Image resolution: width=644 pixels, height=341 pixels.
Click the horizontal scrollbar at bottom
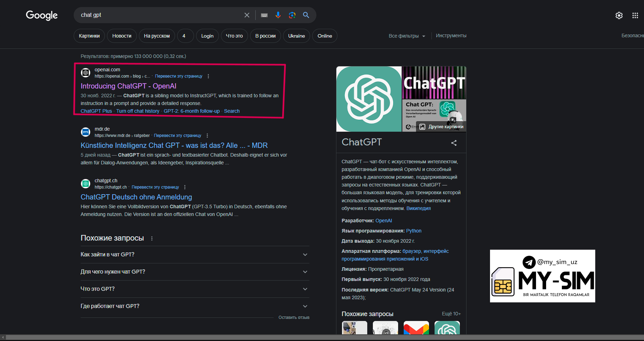tap(316, 337)
